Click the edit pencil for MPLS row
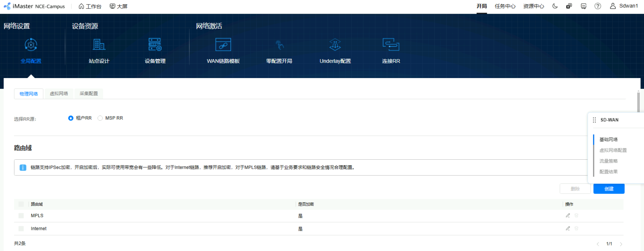 click(568, 216)
